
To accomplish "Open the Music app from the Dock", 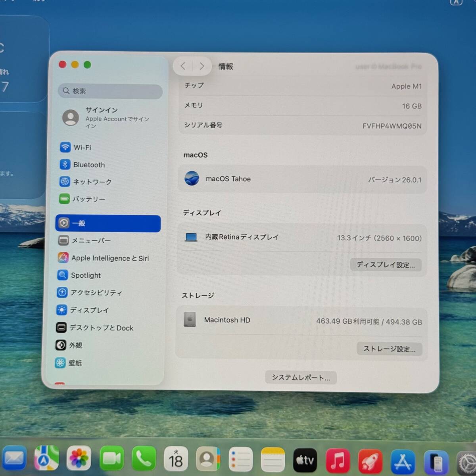I will point(338,459).
